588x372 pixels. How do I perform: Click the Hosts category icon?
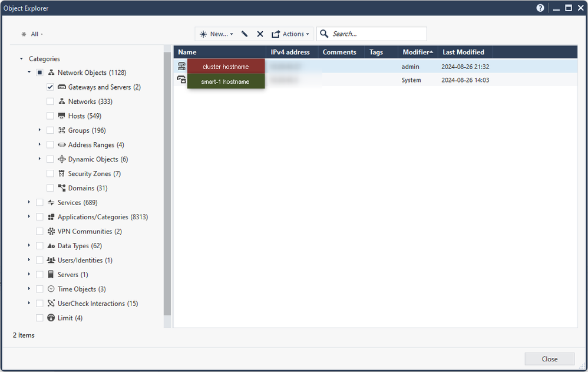(x=61, y=116)
